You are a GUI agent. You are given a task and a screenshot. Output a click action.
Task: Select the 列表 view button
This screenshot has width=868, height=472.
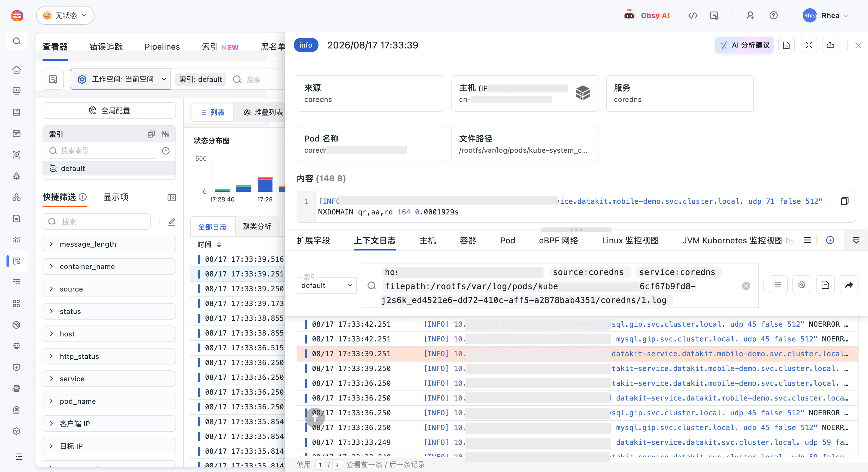[212, 112]
